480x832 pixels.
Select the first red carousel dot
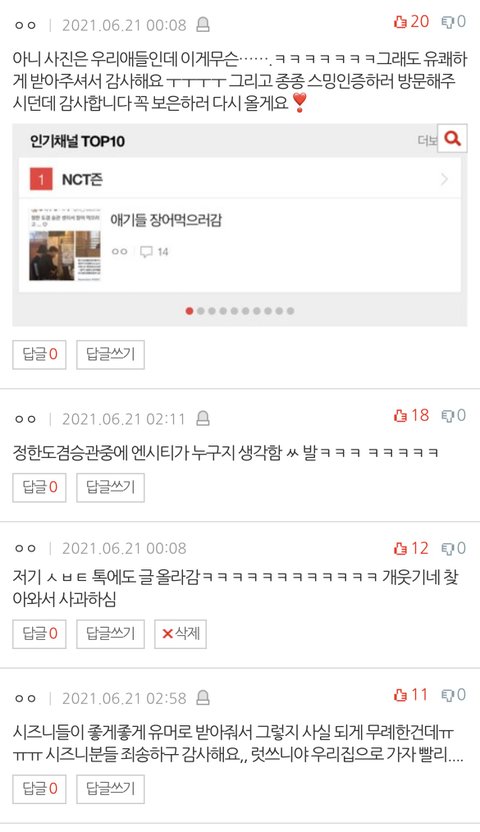189,311
